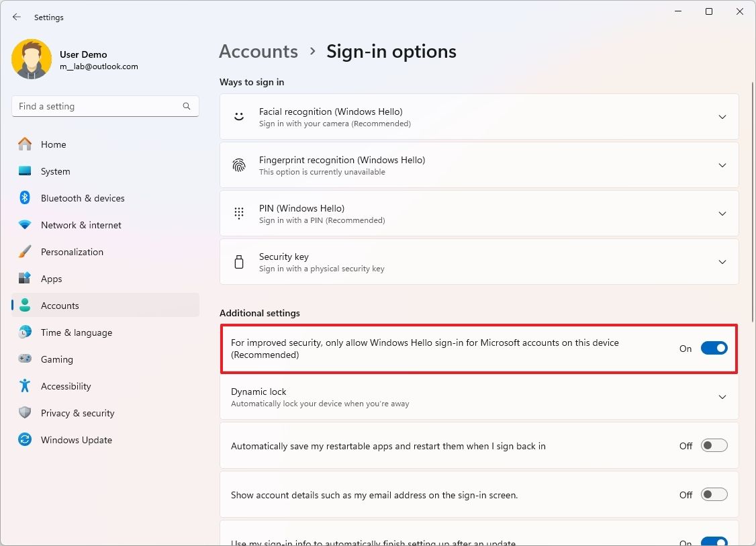Expand the Facial recognition options
Screen dimensions: 756x546
pos(722,116)
